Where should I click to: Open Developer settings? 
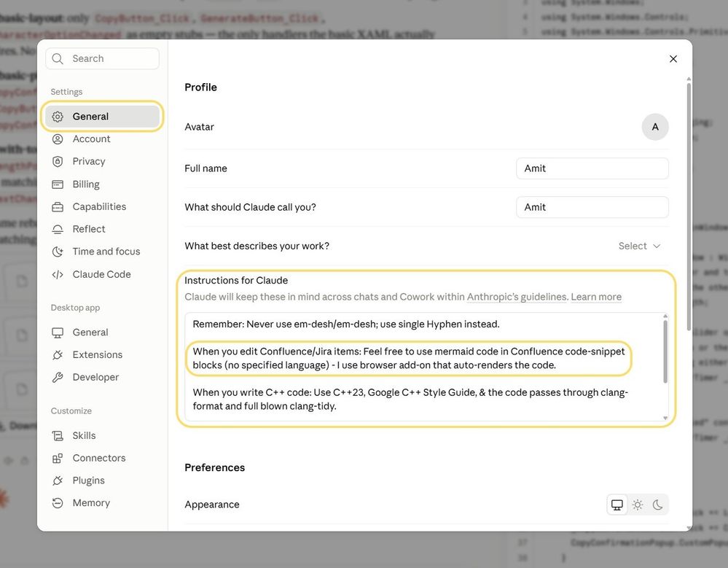tap(103, 377)
